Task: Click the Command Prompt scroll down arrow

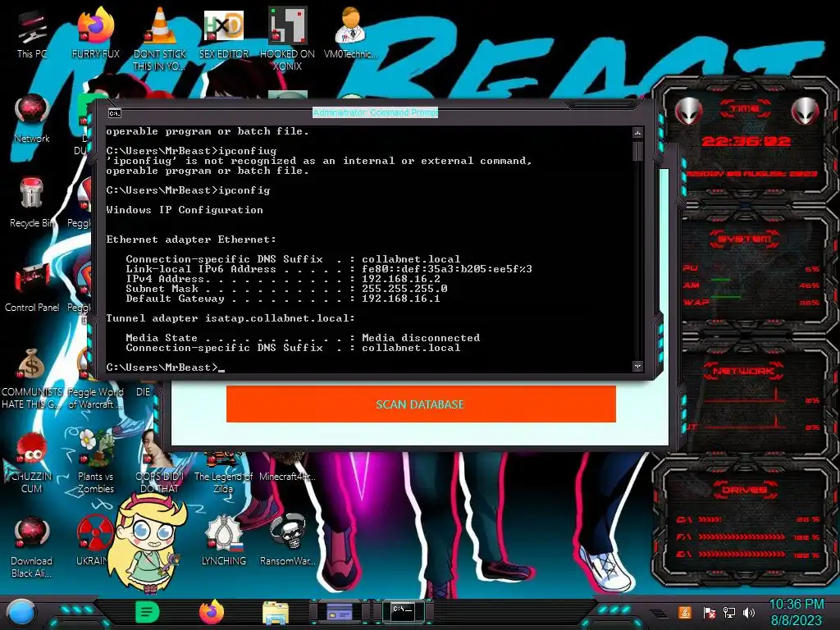Action: pos(637,367)
